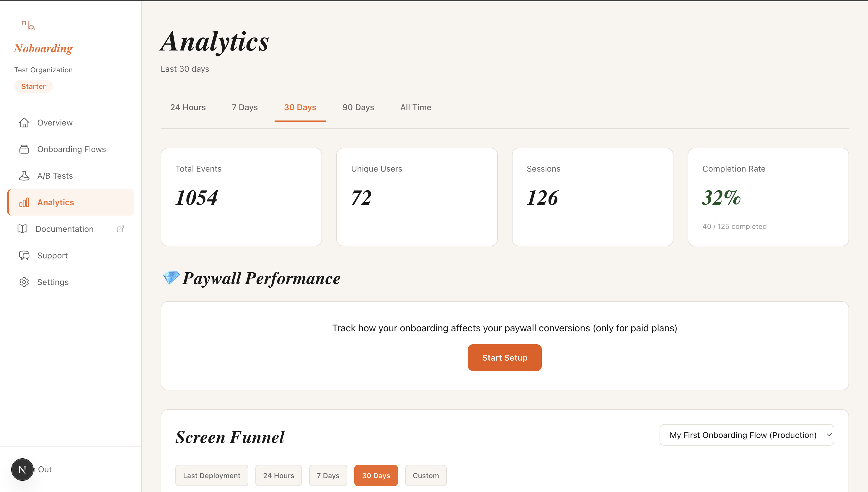Select Last Deployment in the Screen Funnel filter
Screen dimensions: 868x492
click(212, 475)
